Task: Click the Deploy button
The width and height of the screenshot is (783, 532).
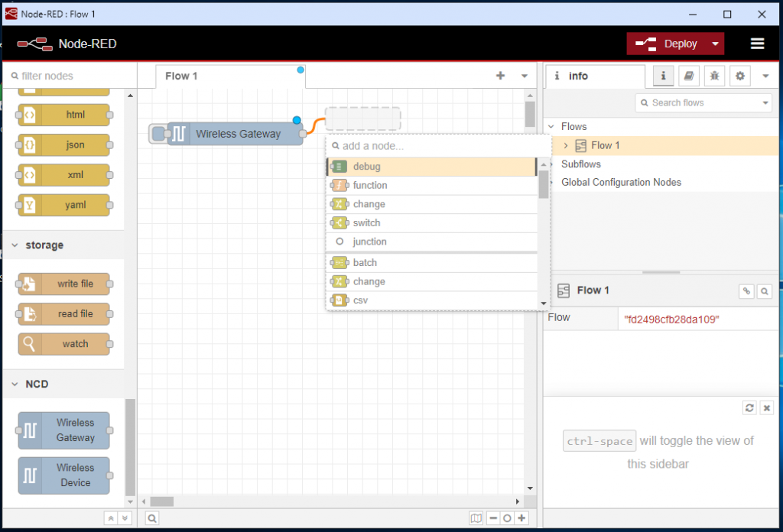Action: (x=676, y=44)
